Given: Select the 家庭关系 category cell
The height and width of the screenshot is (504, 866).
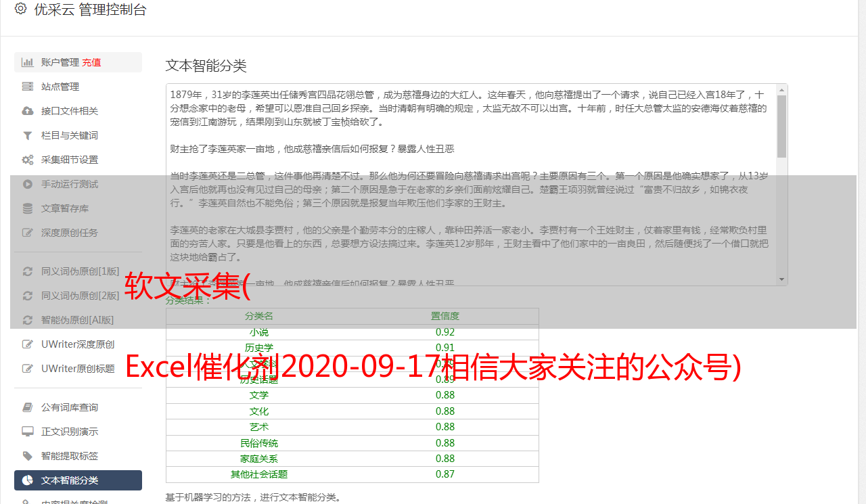Looking at the screenshot, I should coord(259,459).
